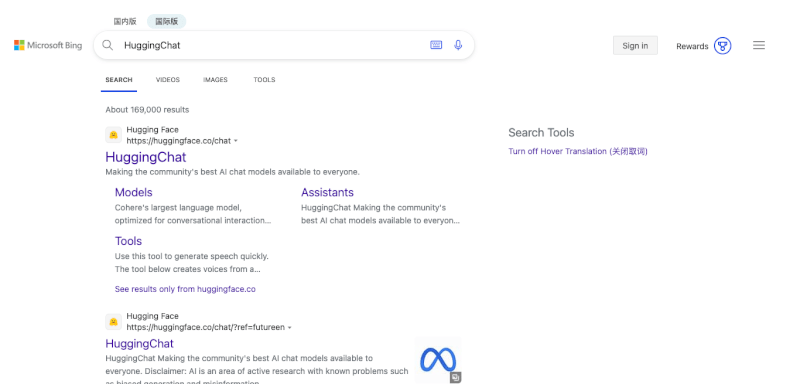Click the small image badge on the Meta thumbnail
Screen dimensions: 800x384
pyautogui.click(x=456, y=377)
